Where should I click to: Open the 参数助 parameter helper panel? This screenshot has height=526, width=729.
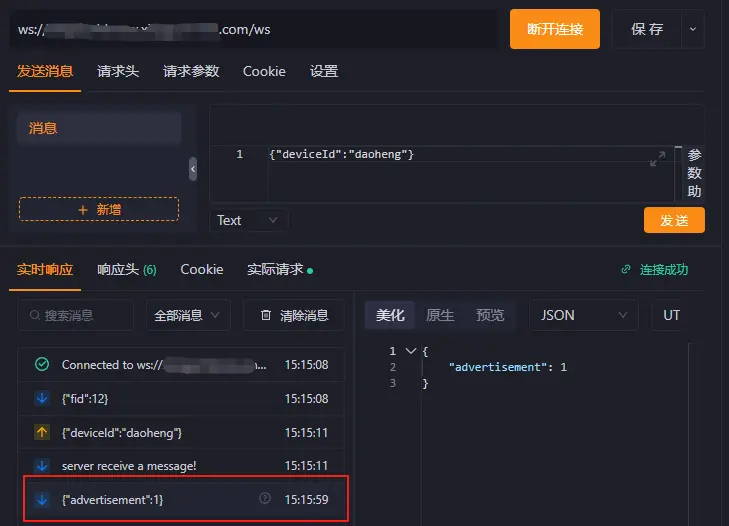pyautogui.click(x=694, y=173)
